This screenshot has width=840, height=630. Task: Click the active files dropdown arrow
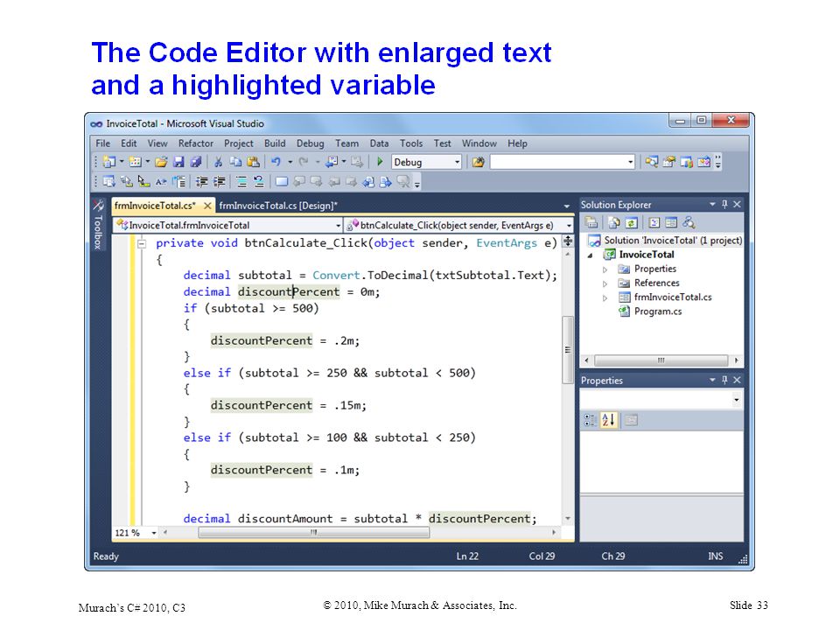567,206
